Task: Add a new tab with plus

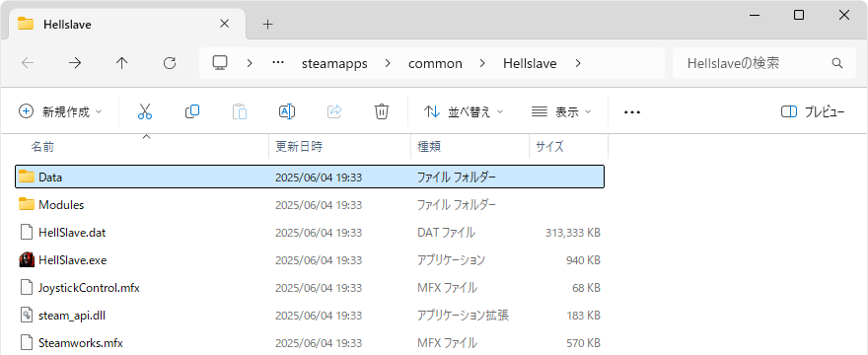Action: pyautogui.click(x=268, y=25)
